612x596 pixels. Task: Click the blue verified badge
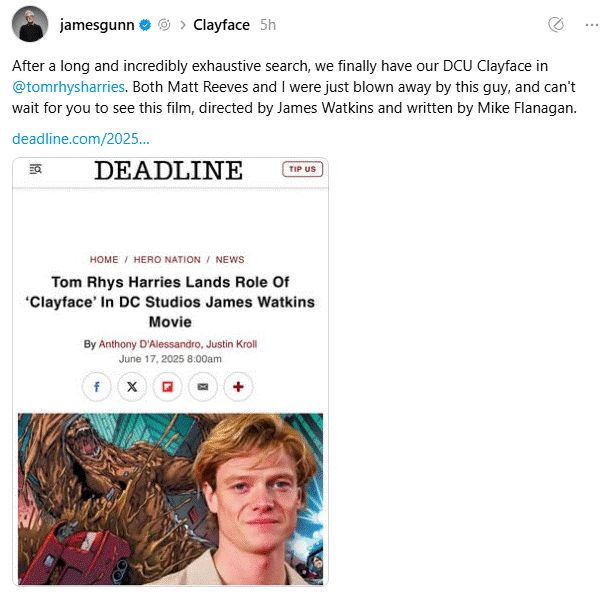(x=145, y=25)
